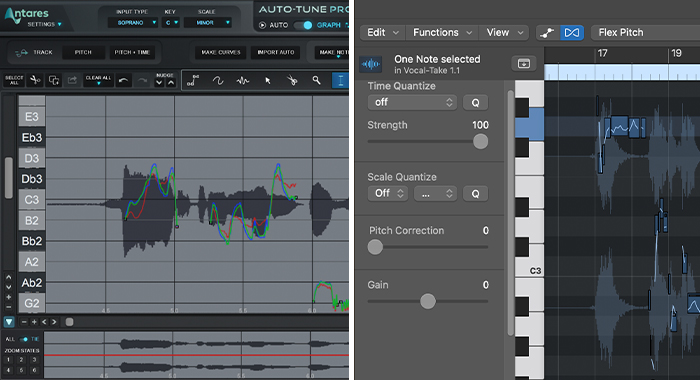Open the Scale Quantize scale type popup
This screenshot has width=700, height=380.
[435, 193]
